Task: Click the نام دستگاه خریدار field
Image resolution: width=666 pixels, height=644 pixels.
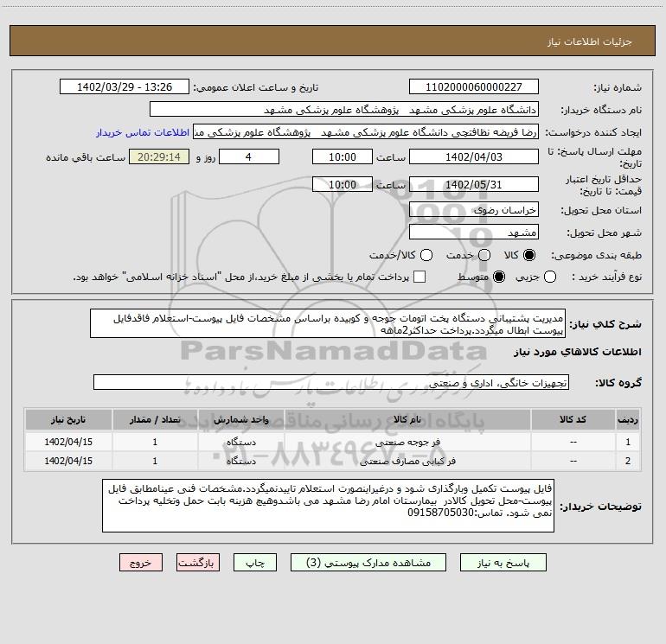Action: point(344,109)
